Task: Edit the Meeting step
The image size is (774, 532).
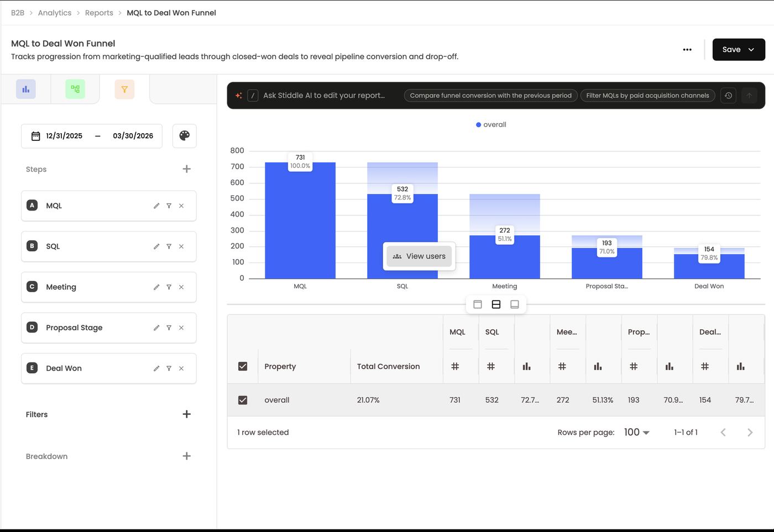Action: pyautogui.click(x=156, y=287)
